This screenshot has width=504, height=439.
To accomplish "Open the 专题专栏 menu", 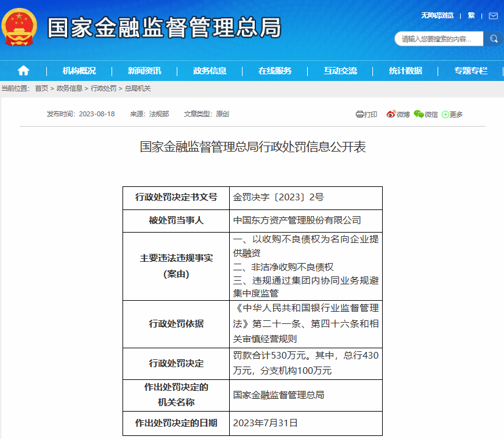I will [470, 71].
